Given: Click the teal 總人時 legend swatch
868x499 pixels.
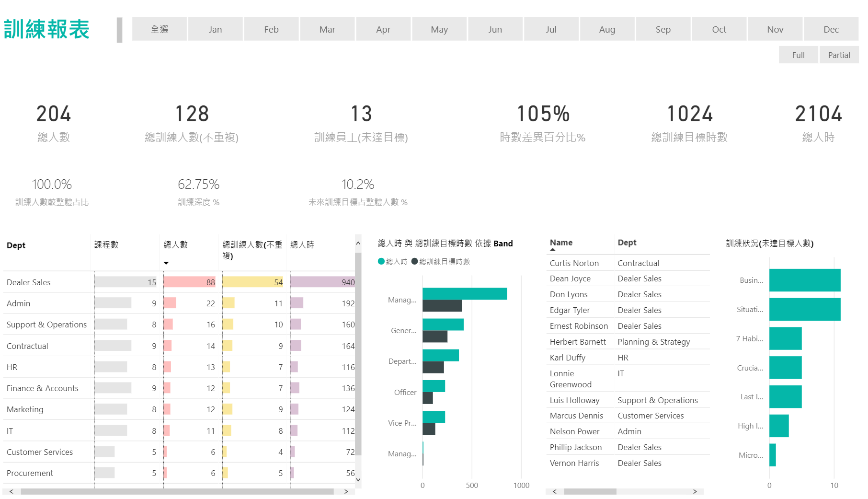Looking at the screenshot, I should click(381, 261).
